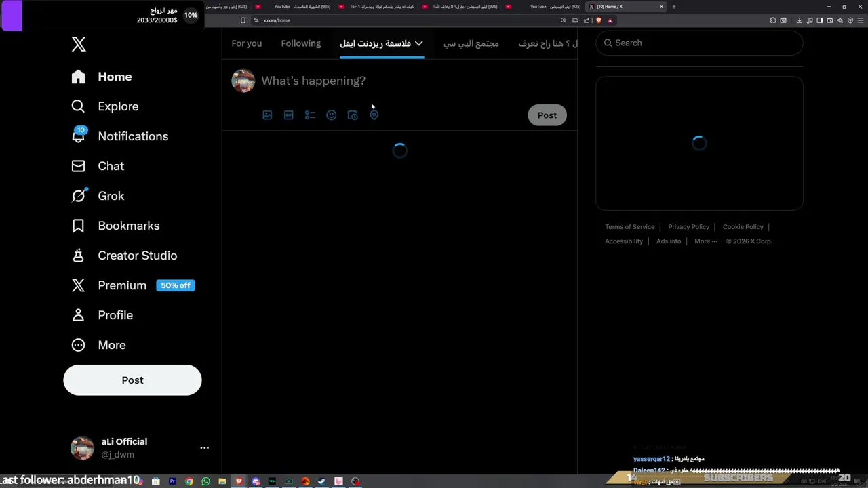Screen dimensions: 868x488
Task: Expand the More footer link
Action: coord(705,241)
